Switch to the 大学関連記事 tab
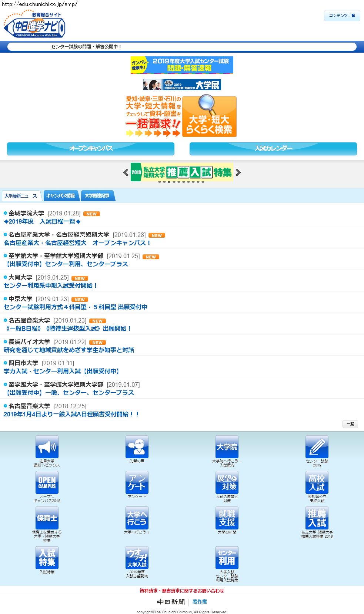Viewport: 364px width, 614px height. click(97, 196)
